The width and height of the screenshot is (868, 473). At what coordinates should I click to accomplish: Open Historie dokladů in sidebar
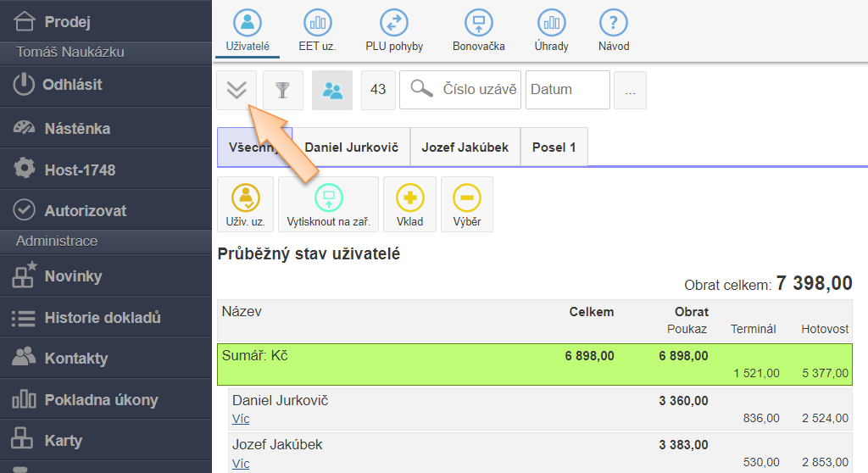pos(102,318)
